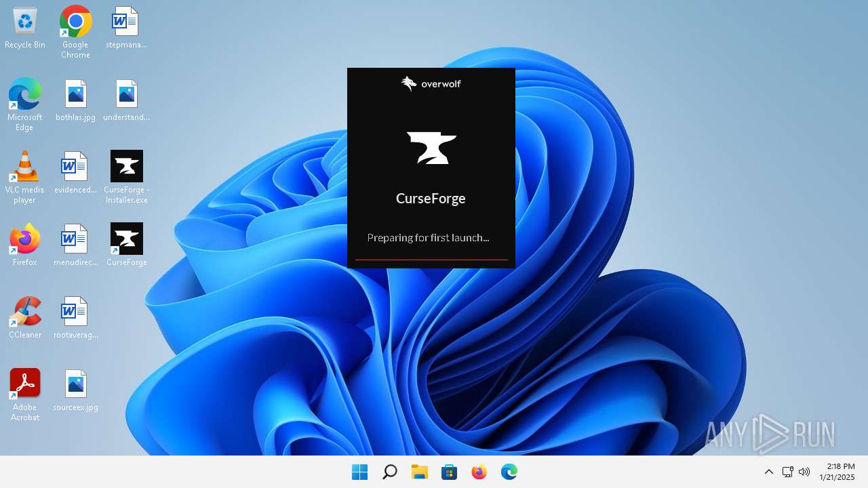Launch the CurseForge desktop shortcut
Image resolution: width=868 pixels, height=488 pixels.
pyautogui.click(x=126, y=245)
